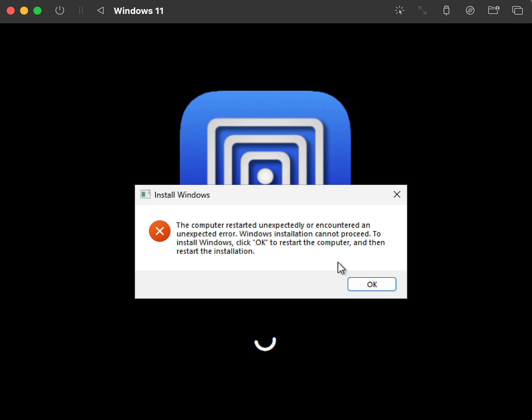Click the Windows 11 window title
Viewport: 532px width, 420px height.
(x=139, y=11)
